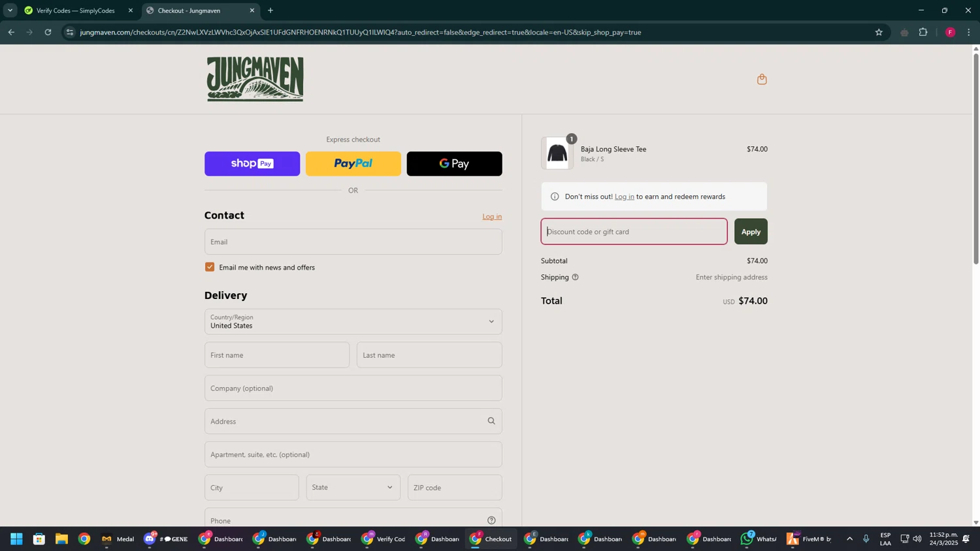The width and height of the screenshot is (980, 551).
Task: Click the Email input field
Action: [353, 242]
